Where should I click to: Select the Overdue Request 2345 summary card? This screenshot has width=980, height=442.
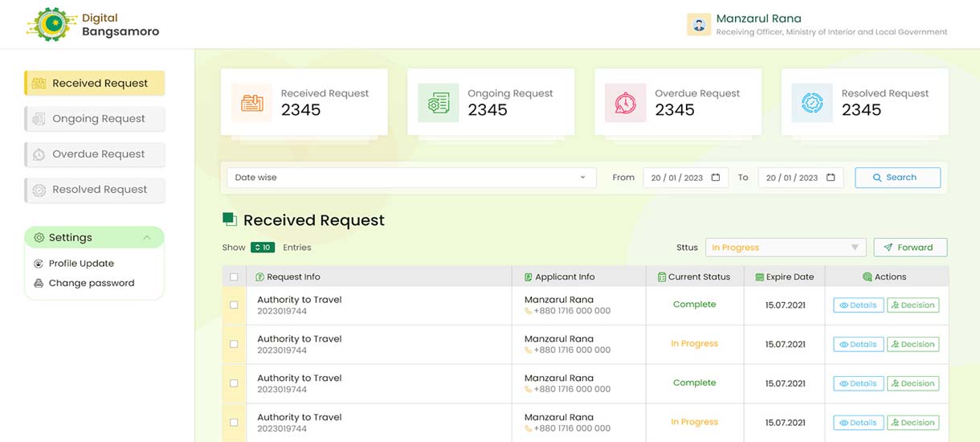click(678, 102)
